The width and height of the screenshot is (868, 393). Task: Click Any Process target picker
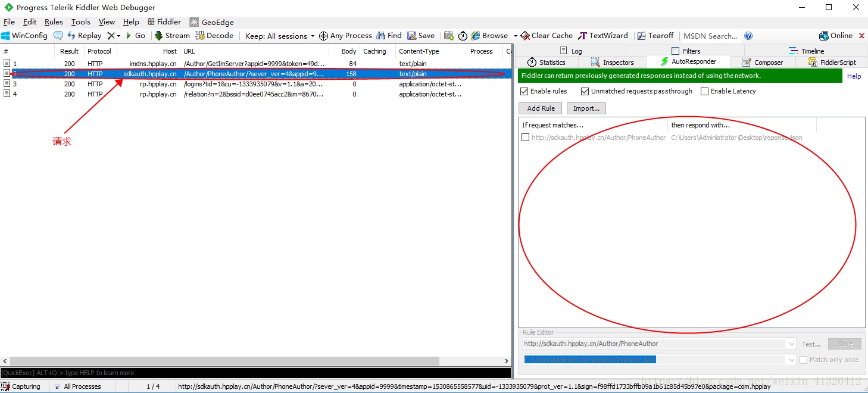pos(346,36)
